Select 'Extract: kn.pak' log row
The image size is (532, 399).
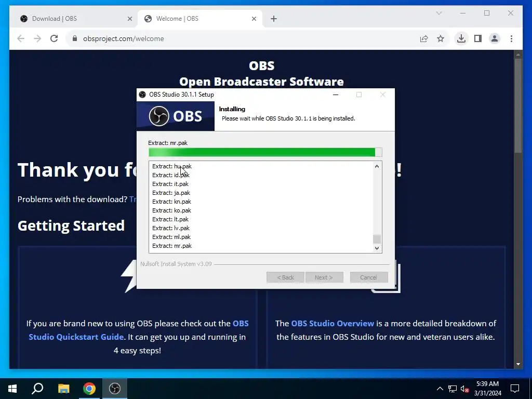(x=171, y=202)
